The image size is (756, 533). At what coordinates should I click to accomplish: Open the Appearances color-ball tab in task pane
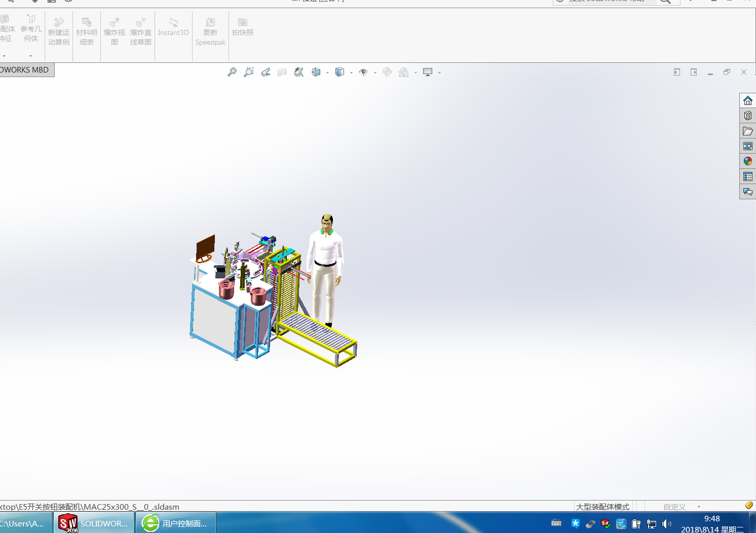point(748,161)
